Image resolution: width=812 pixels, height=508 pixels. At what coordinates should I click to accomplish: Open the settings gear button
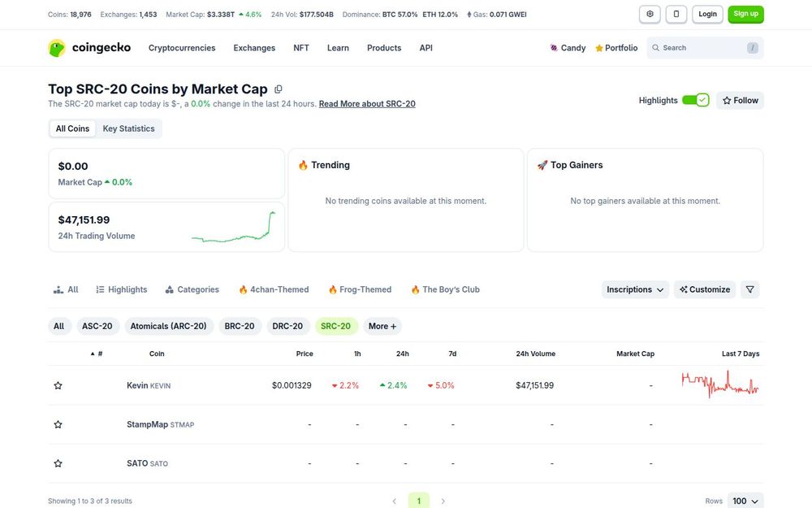[650, 14]
